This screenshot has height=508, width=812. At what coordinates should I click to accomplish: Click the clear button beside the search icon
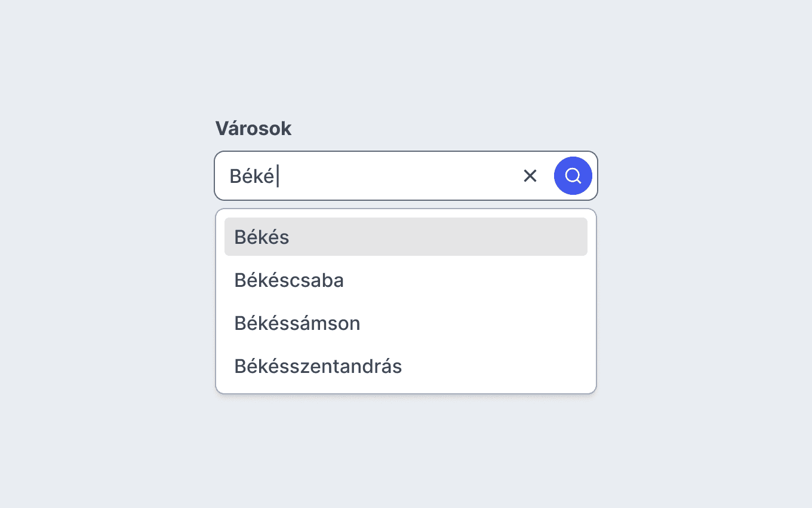point(530,176)
